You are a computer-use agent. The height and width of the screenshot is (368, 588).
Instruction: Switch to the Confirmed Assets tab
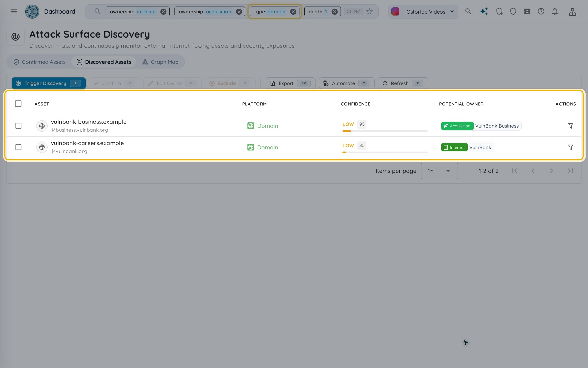tap(40, 62)
